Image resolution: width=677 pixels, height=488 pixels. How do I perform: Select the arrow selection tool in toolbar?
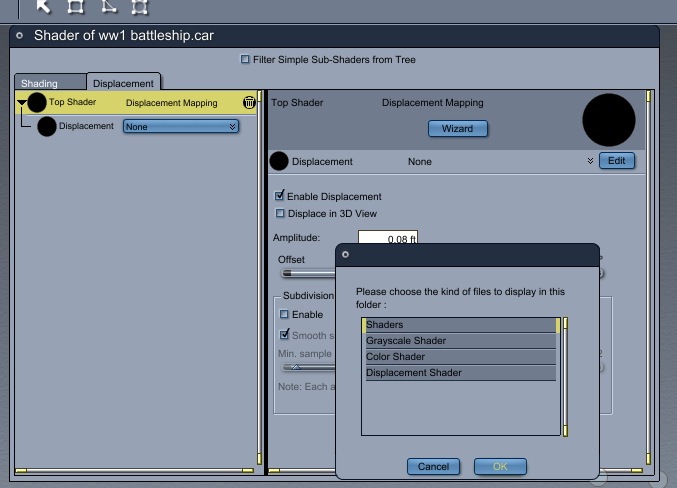click(x=44, y=6)
